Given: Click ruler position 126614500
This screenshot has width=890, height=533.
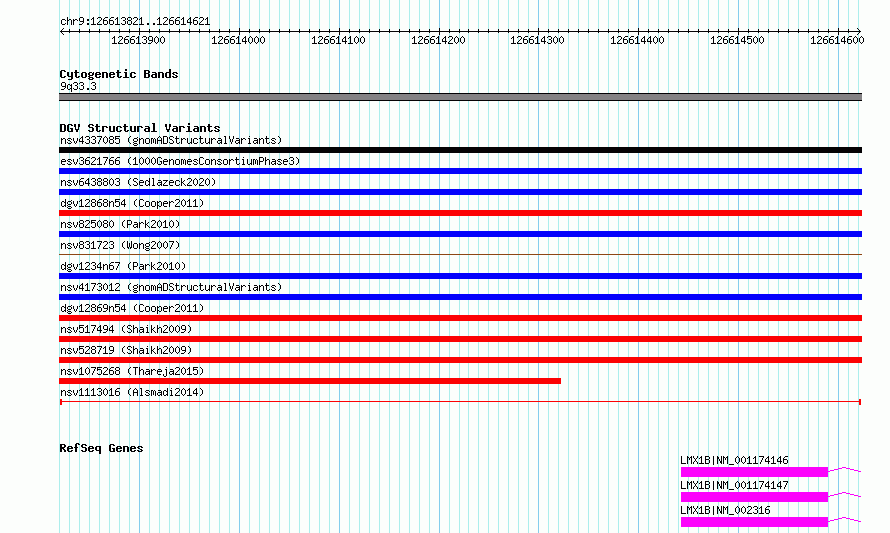Looking at the screenshot, I should pyautogui.click(x=737, y=40).
